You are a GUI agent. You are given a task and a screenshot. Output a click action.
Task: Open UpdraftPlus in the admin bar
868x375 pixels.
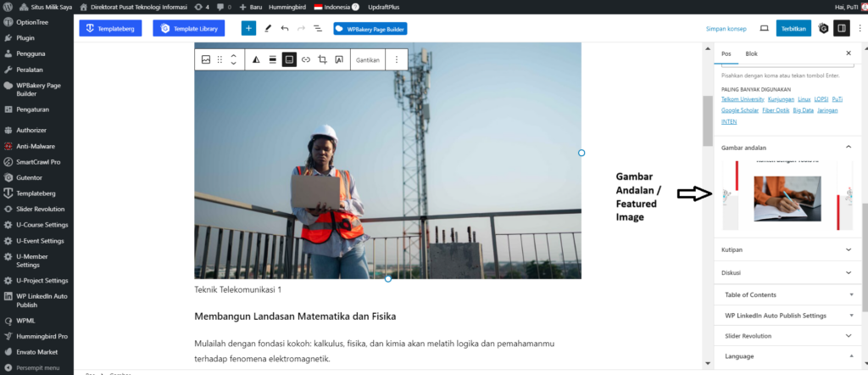coord(384,7)
